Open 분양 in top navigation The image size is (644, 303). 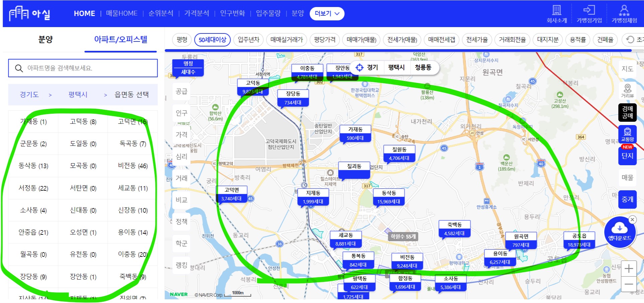coord(298,13)
